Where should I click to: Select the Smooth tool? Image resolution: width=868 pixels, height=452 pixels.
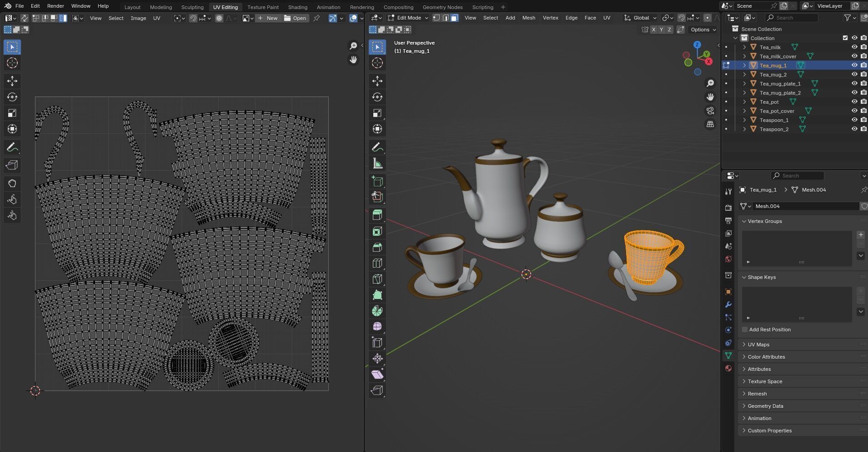coord(377,326)
